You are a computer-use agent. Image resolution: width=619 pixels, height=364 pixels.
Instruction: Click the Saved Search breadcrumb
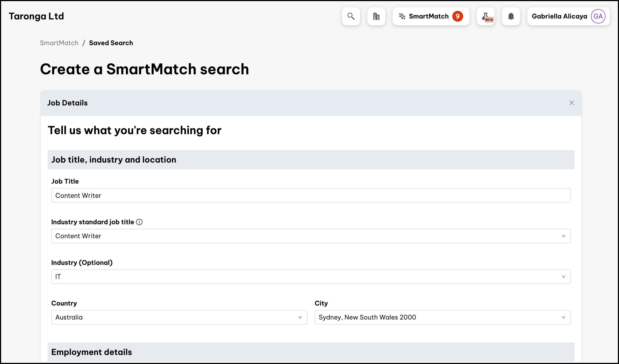point(111,43)
